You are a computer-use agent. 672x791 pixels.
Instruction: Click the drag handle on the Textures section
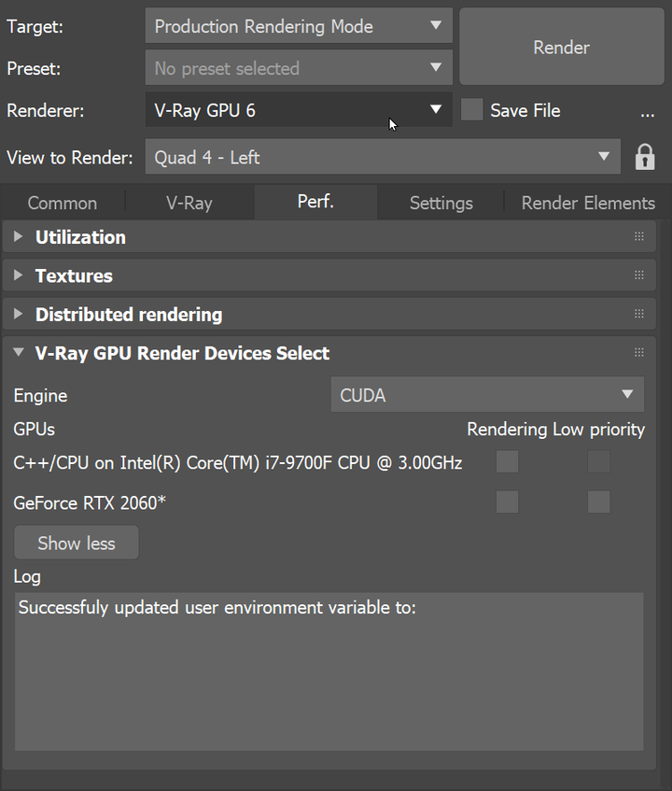[639, 275]
